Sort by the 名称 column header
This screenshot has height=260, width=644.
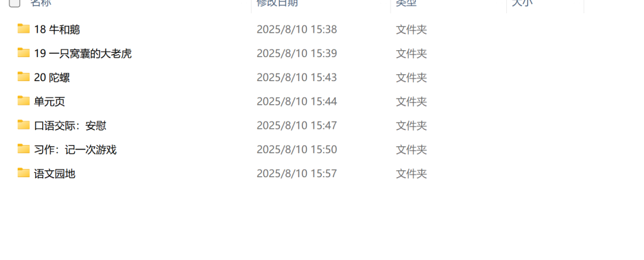pos(41,3)
